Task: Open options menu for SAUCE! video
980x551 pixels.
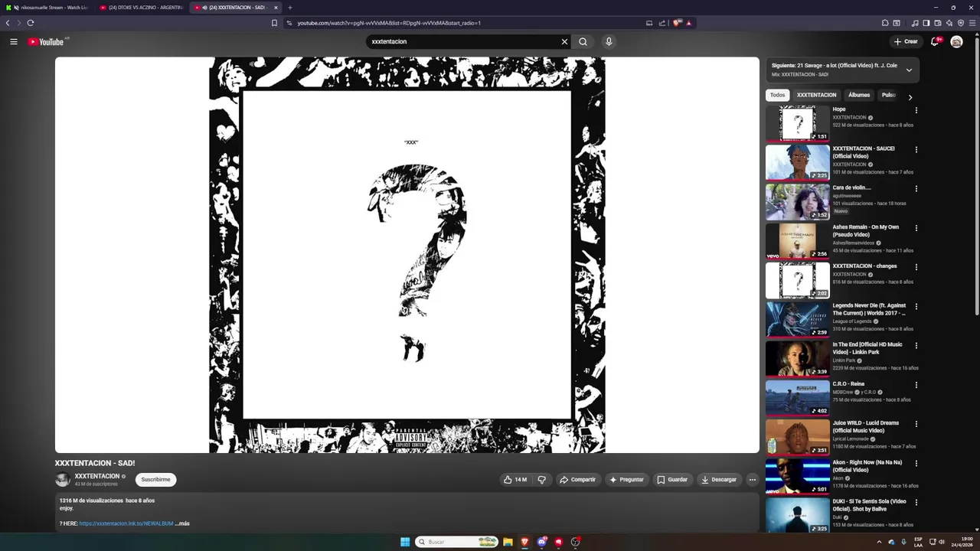Action: click(x=916, y=149)
